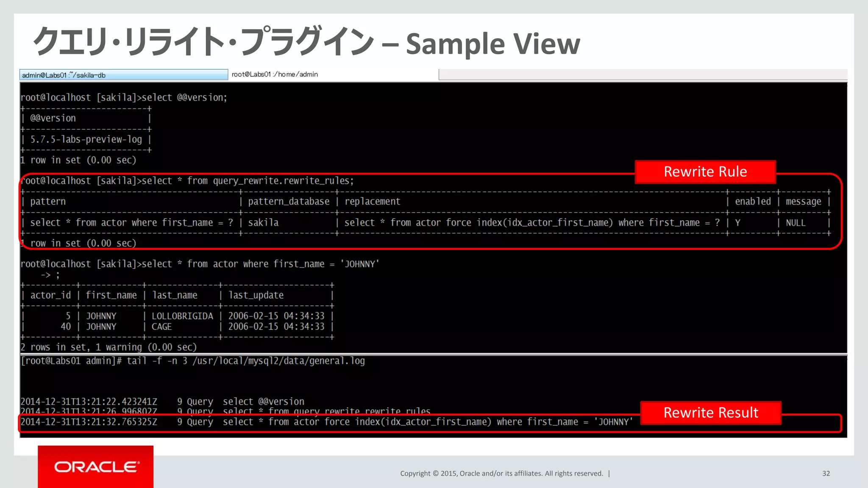Click the NULL message cell
The width and height of the screenshot is (868, 488).
(796, 223)
